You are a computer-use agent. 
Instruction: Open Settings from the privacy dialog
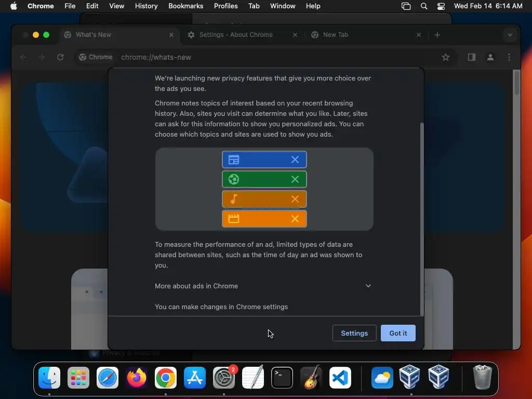click(x=354, y=333)
